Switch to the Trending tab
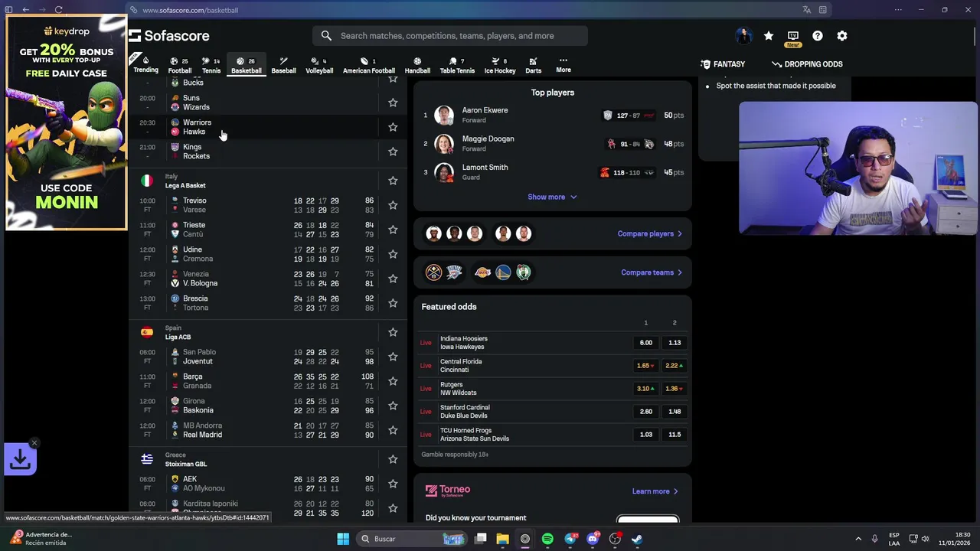This screenshot has width=980, height=551. [x=145, y=64]
